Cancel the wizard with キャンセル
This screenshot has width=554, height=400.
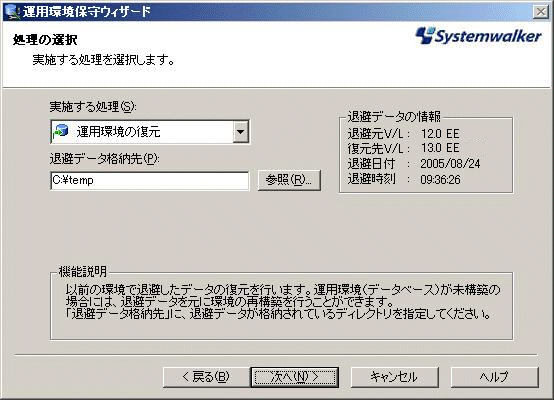point(395,377)
